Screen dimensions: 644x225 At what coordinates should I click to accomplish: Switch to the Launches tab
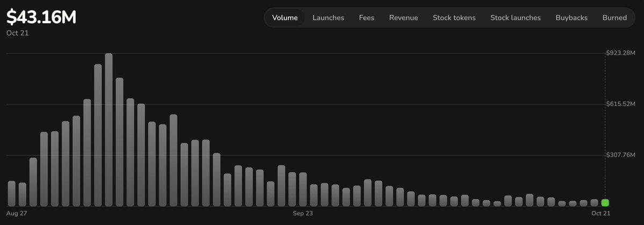tap(328, 18)
